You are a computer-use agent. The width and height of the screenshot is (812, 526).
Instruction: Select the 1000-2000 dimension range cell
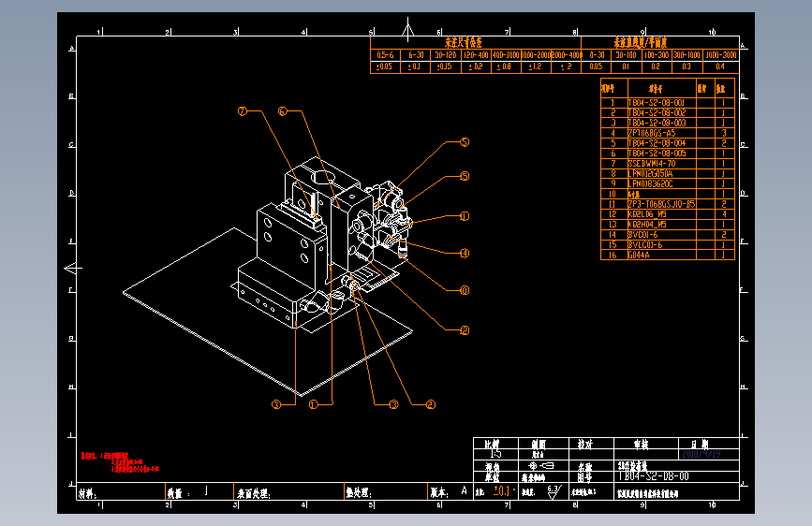pos(536,55)
